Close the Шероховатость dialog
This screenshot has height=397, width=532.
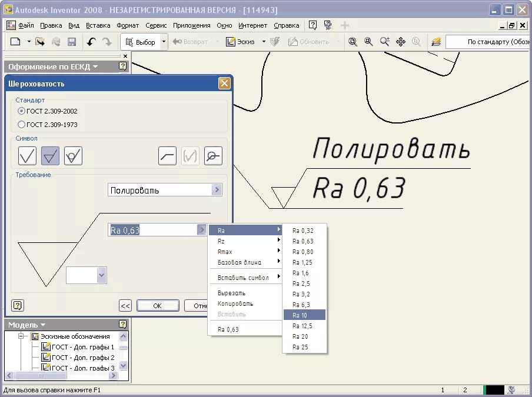coord(224,83)
